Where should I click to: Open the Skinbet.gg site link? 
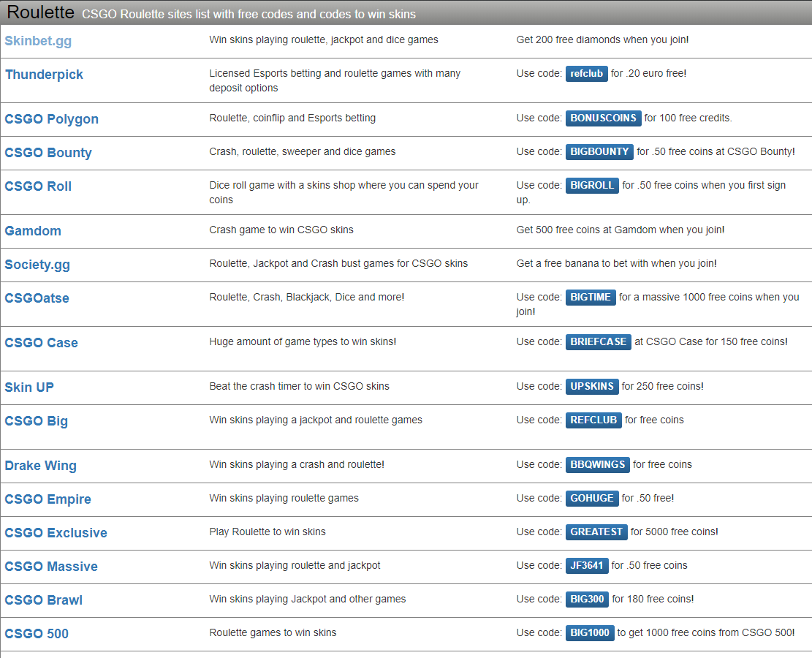[38, 41]
